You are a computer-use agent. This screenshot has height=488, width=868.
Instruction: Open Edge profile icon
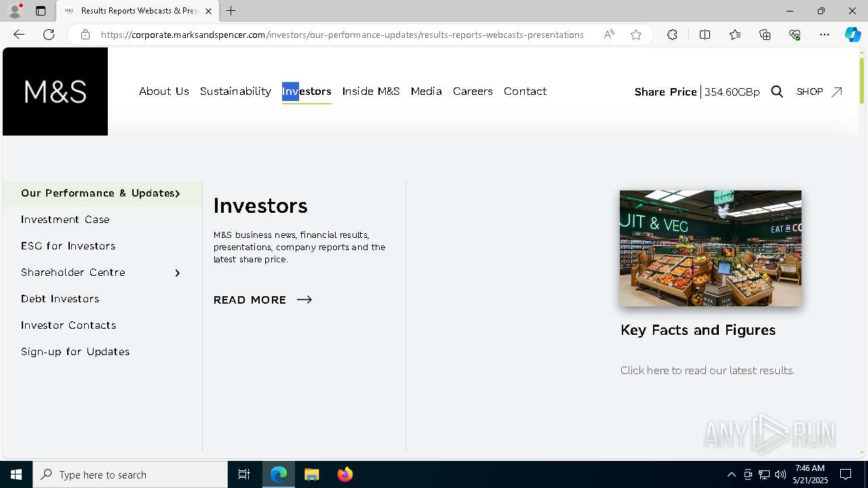point(15,11)
